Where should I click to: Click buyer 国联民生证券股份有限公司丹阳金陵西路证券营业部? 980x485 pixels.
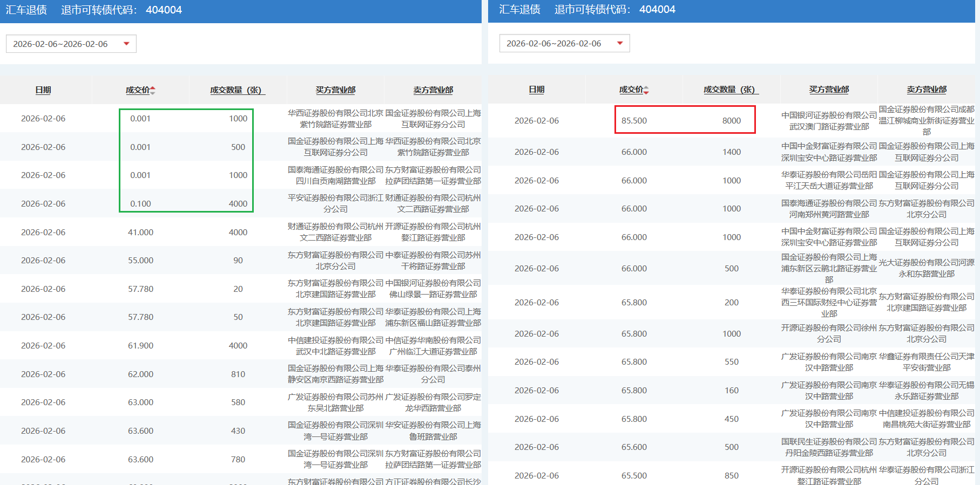coord(829,447)
